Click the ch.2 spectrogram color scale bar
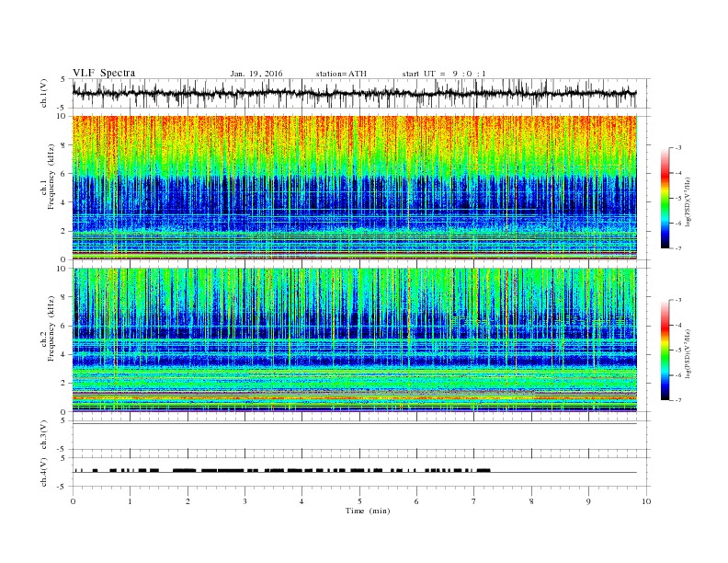This screenshot has height=563, width=728. coord(665,350)
